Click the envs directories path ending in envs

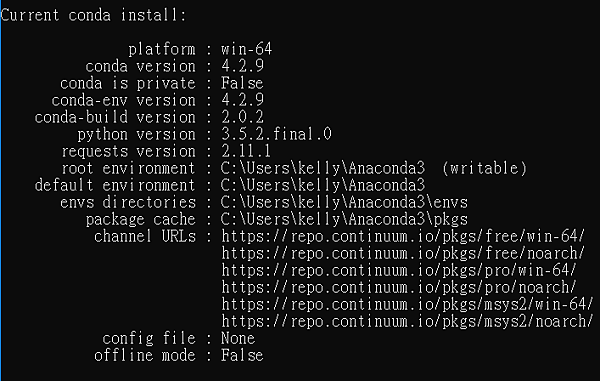[344, 202]
